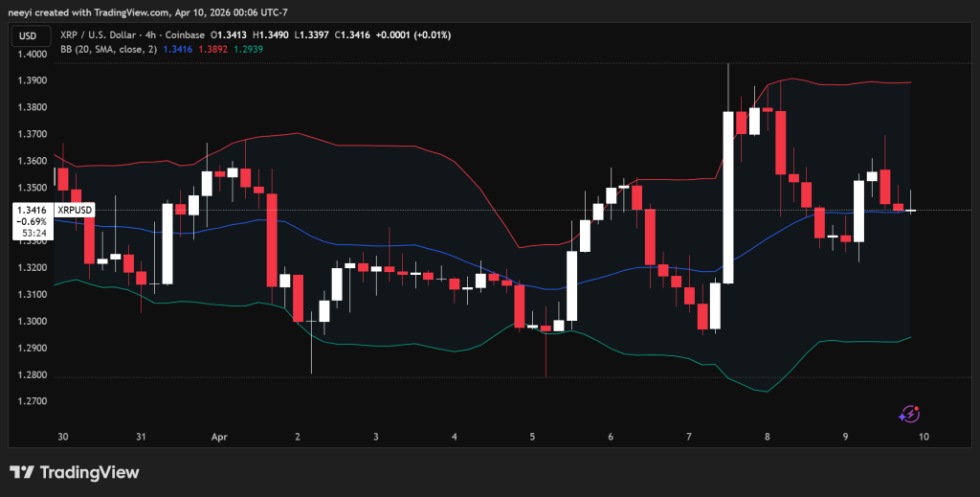Click date 30 on the time axis

click(62, 437)
